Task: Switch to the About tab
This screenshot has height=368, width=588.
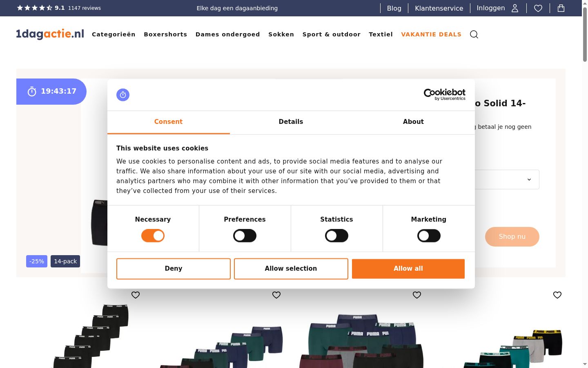Action: click(x=413, y=122)
